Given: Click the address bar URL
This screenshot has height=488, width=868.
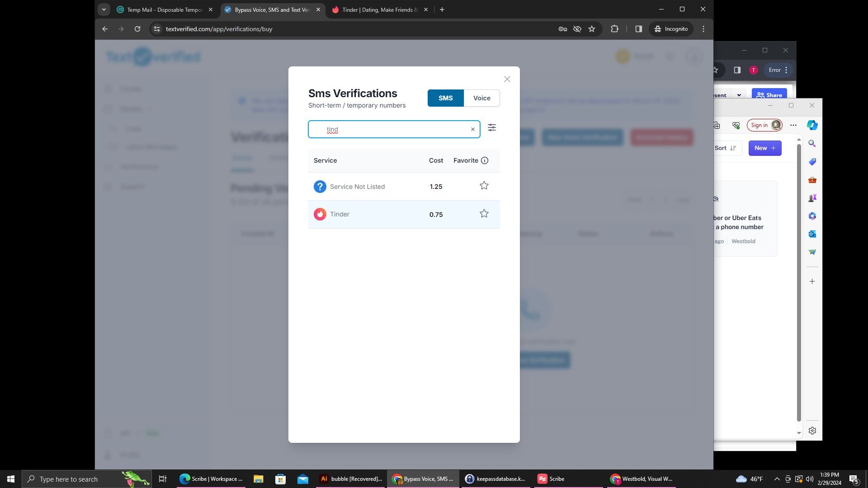Looking at the screenshot, I should click(219, 29).
